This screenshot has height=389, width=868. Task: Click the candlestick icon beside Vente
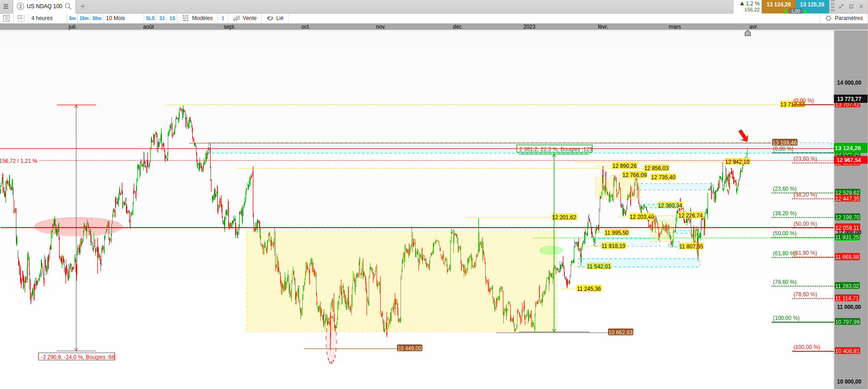click(x=236, y=18)
